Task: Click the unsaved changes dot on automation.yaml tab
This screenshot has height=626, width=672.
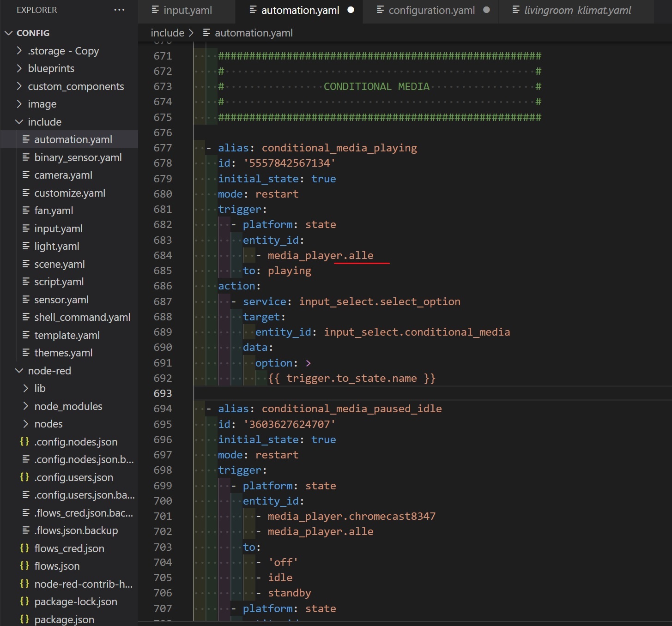Action: [x=351, y=10]
